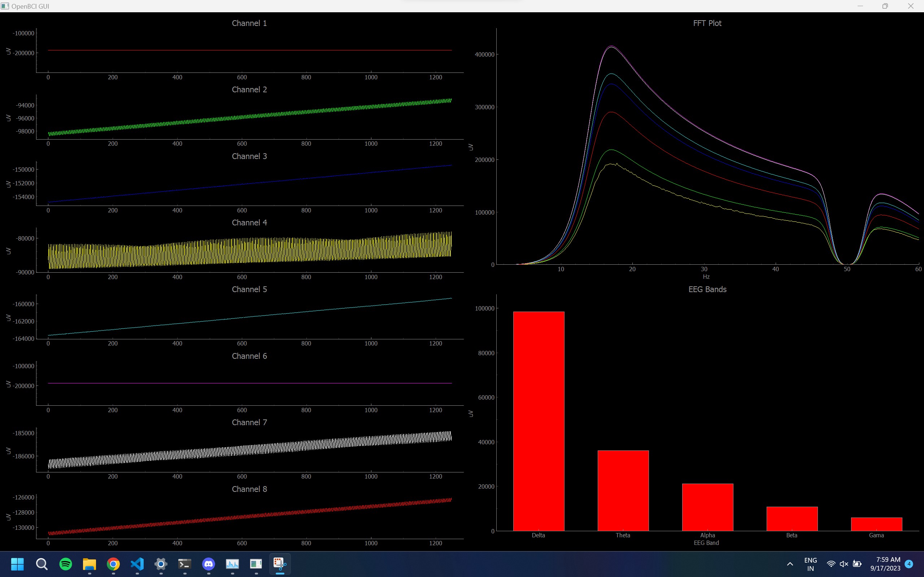Open the notification badge showing 4
Image resolution: width=924 pixels, height=577 pixels.
point(909,564)
